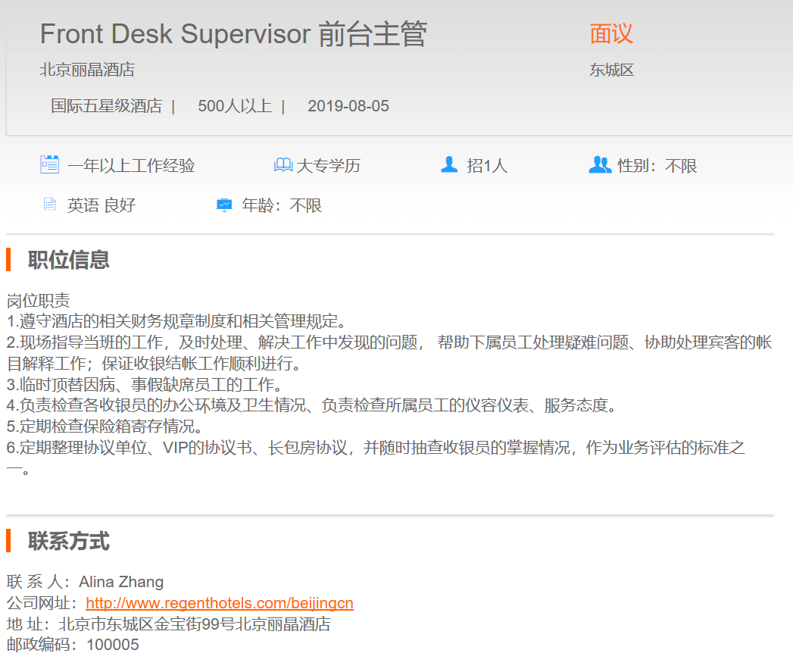This screenshot has height=672, width=793.
Task: Open the regenthotels.com/beijingcn website link
Action: click(x=220, y=603)
